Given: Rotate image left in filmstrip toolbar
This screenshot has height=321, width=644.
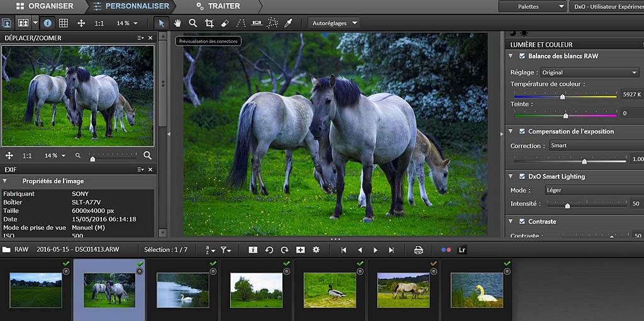Looking at the screenshot, I should (269, 250).
